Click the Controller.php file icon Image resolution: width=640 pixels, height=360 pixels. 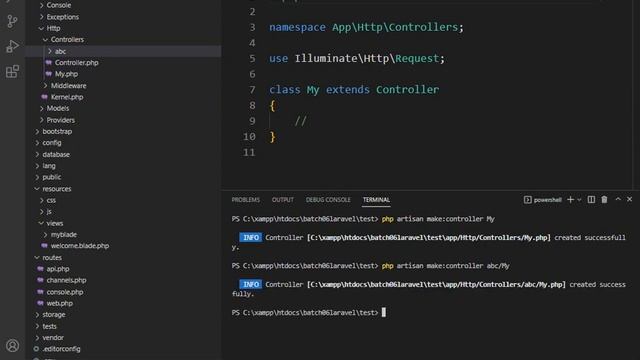pos(49,62)
